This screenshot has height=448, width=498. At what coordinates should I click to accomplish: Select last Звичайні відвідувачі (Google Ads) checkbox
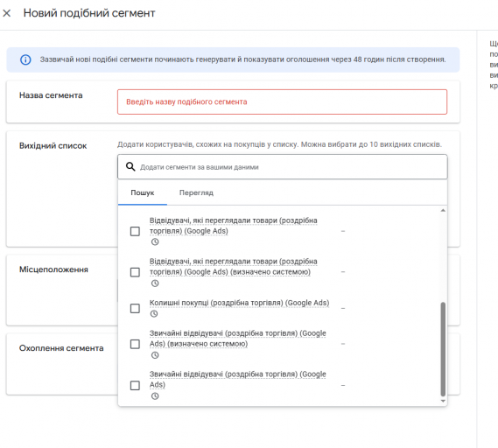(135, 386)
